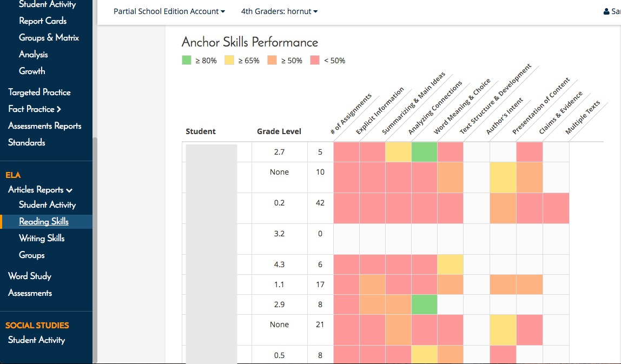621x364 pixels.
Task: Open the Standards page
Action: (x=27, y=142)
